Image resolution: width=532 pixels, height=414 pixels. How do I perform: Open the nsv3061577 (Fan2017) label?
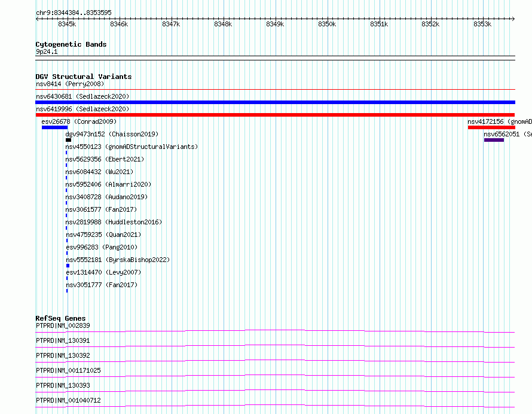(x=101, y=209)
